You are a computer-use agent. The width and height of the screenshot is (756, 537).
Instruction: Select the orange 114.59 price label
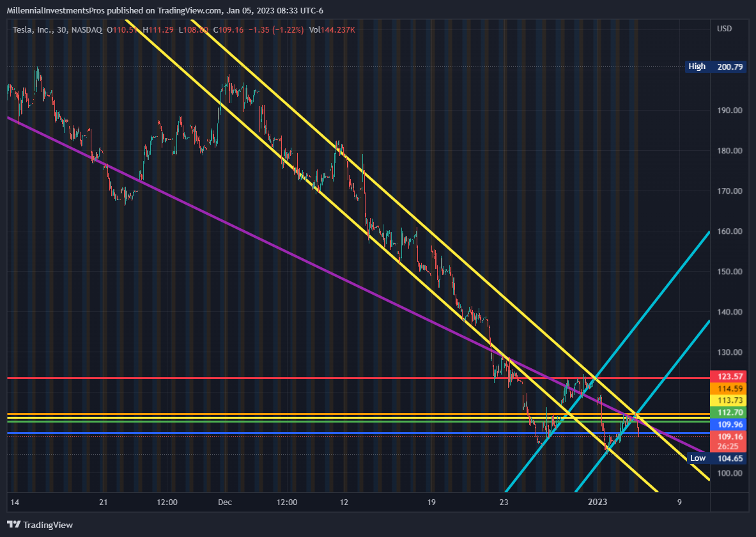[x=728, y=389]
